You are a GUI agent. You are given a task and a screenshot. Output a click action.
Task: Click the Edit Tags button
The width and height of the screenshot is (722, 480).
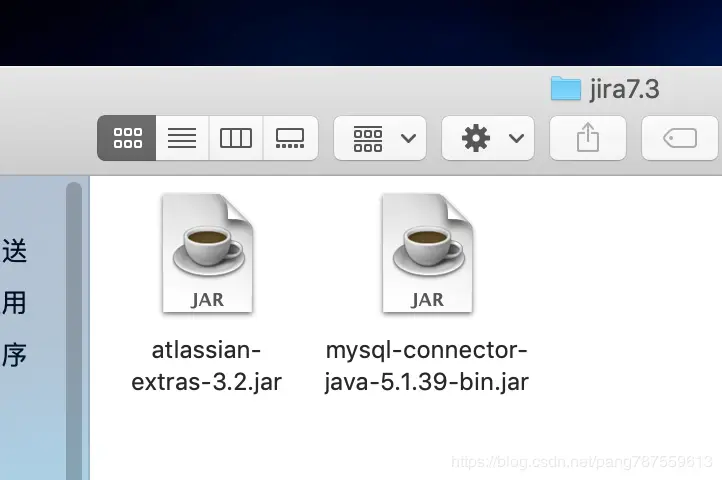pos(680,138)
